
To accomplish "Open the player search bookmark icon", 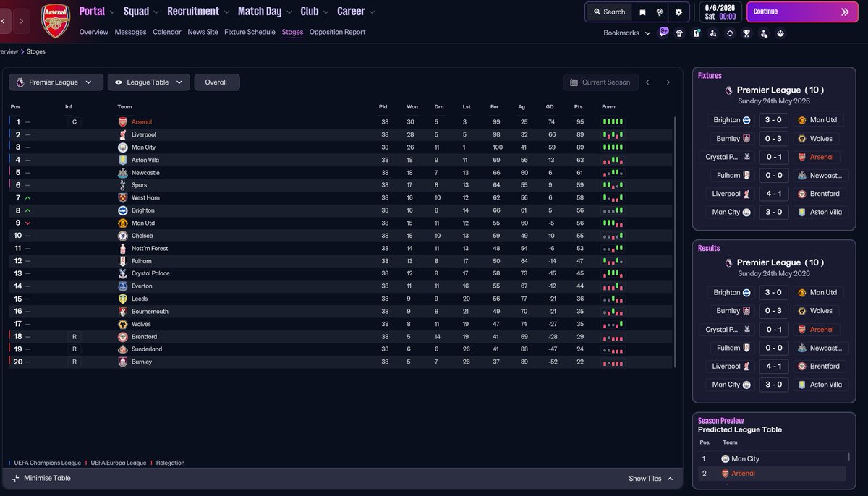I will point(713,33).
